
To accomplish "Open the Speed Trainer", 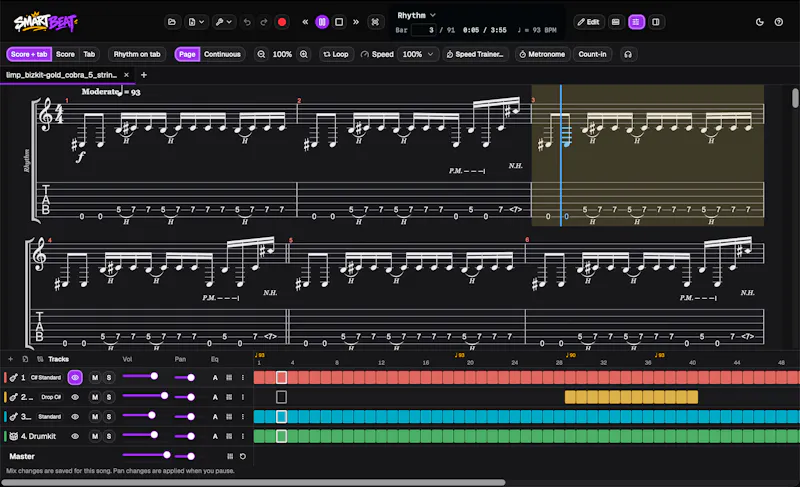I will (x=475, y=54).
